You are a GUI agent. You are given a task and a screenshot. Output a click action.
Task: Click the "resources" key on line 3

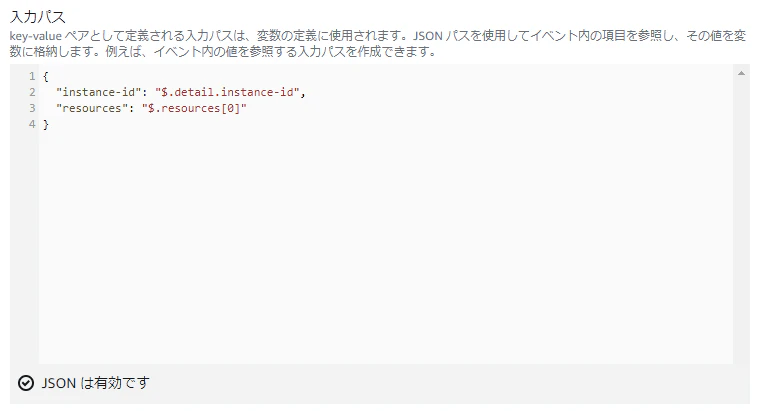(x=92, y=108)
